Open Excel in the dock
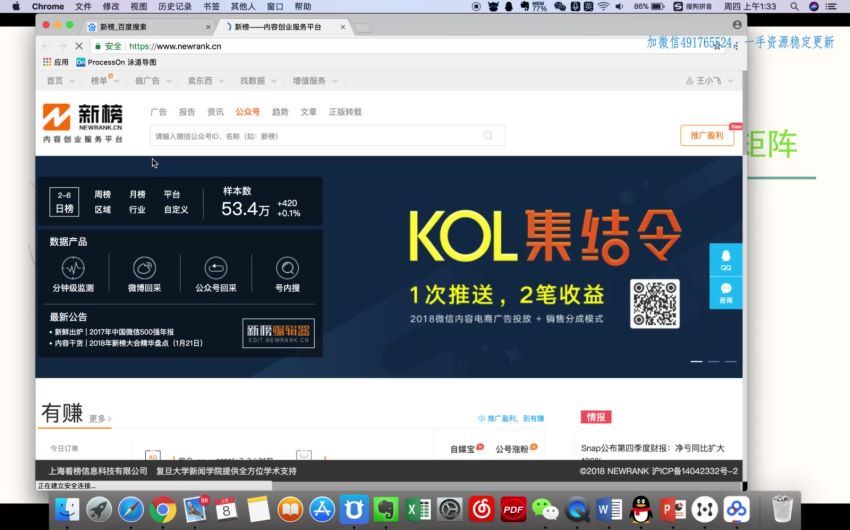The width and height of the screenshot is (850, 530). click(418, 510)
